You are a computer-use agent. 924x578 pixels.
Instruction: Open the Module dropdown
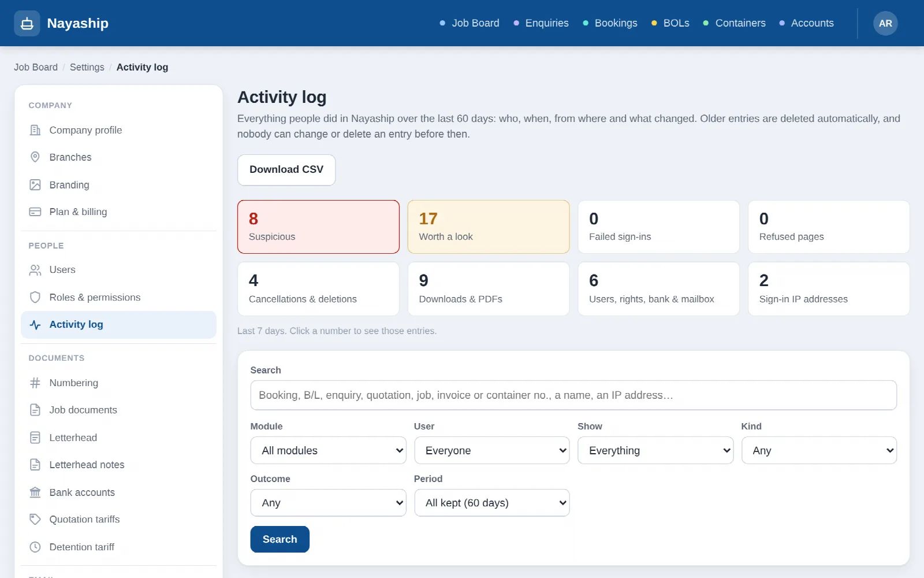click(x=328, y=450)
